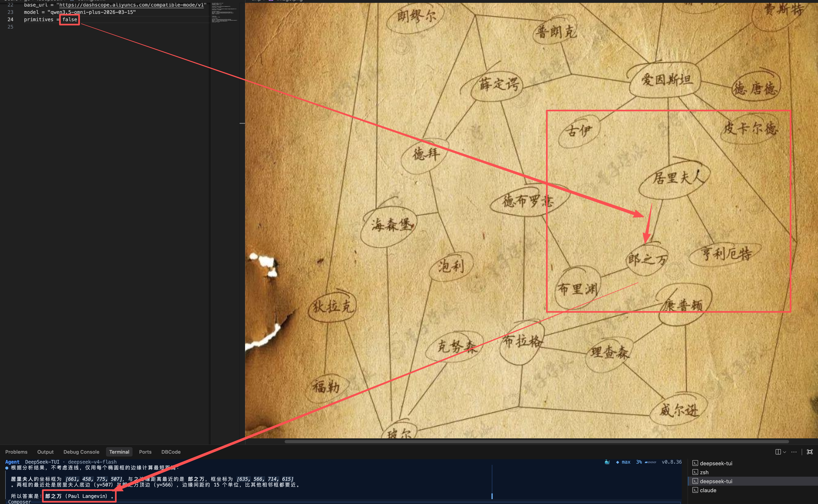Click the Split Terminal icon
The width and height of the screenshot is (818, 504).
tap(778, 452)
